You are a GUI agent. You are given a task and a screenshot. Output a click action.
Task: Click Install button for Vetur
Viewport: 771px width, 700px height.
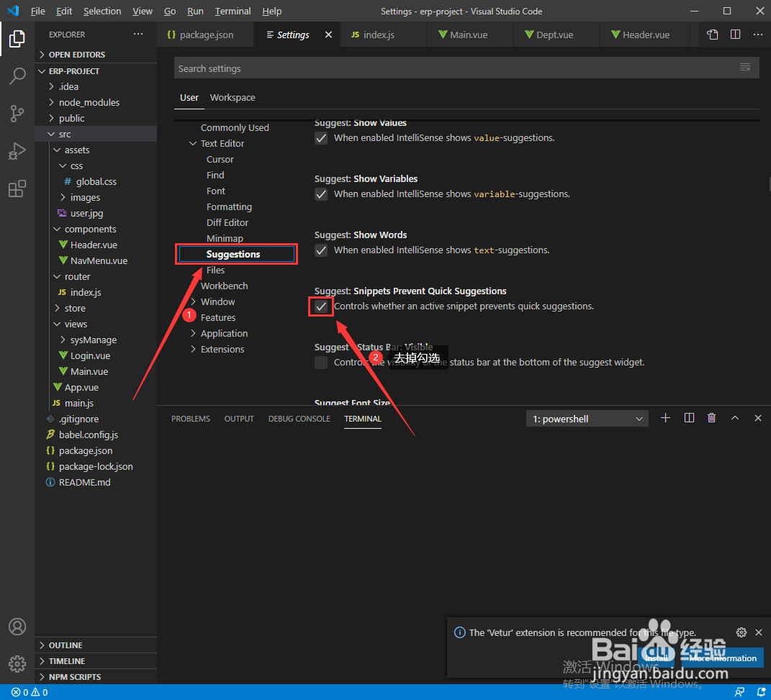[x=656, y=658]
